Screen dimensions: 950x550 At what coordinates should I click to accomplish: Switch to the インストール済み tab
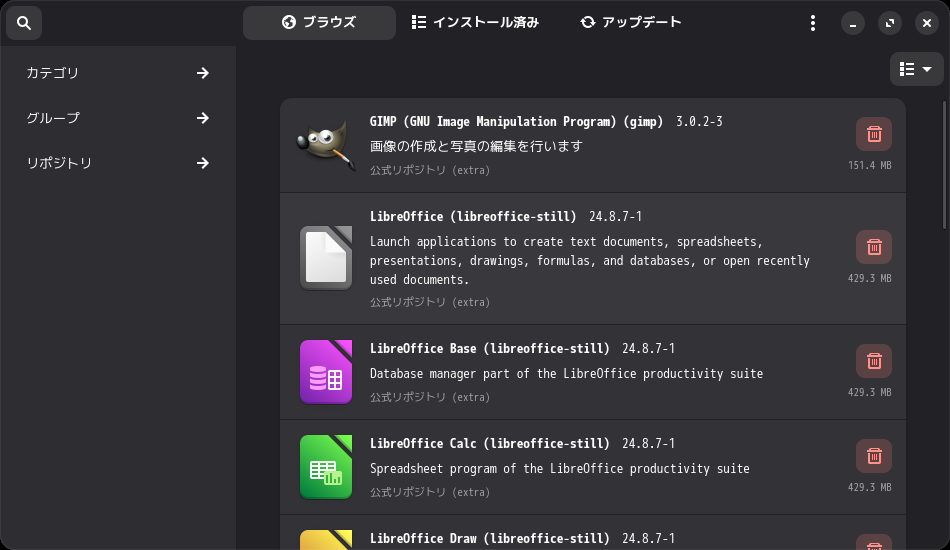pyautogui.click(x=475, y=22)
